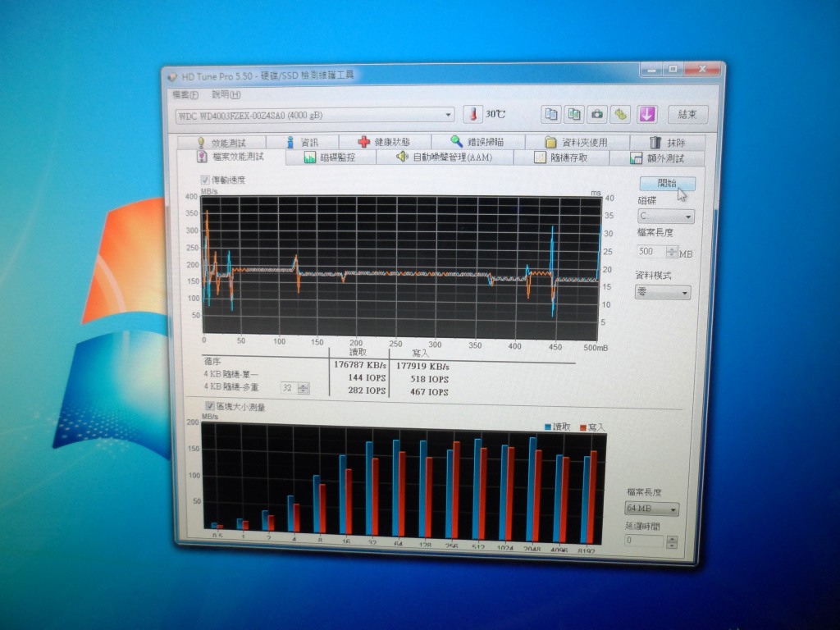
Task: Open the 64 MB 檔案長度 dropdown
Action: [x=651, y=509]
